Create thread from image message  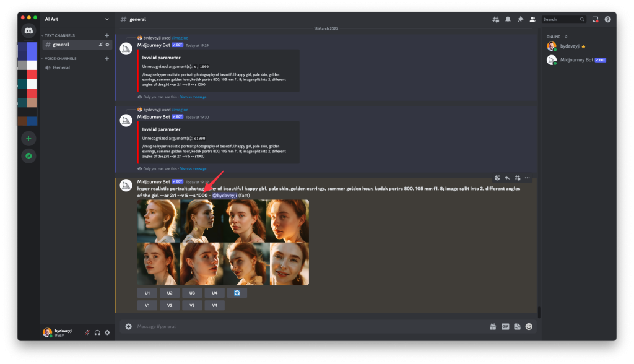pyautogui.click(x=517, y=178)
